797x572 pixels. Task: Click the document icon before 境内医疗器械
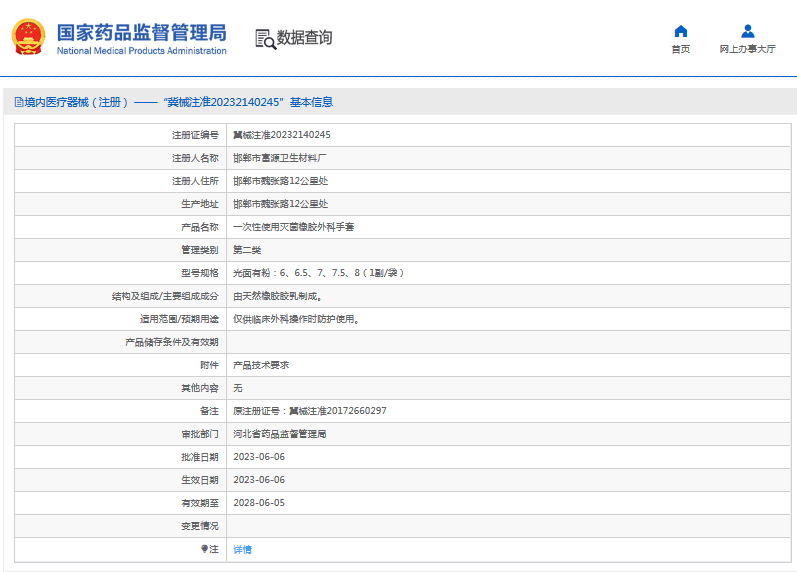coord(17,102)
